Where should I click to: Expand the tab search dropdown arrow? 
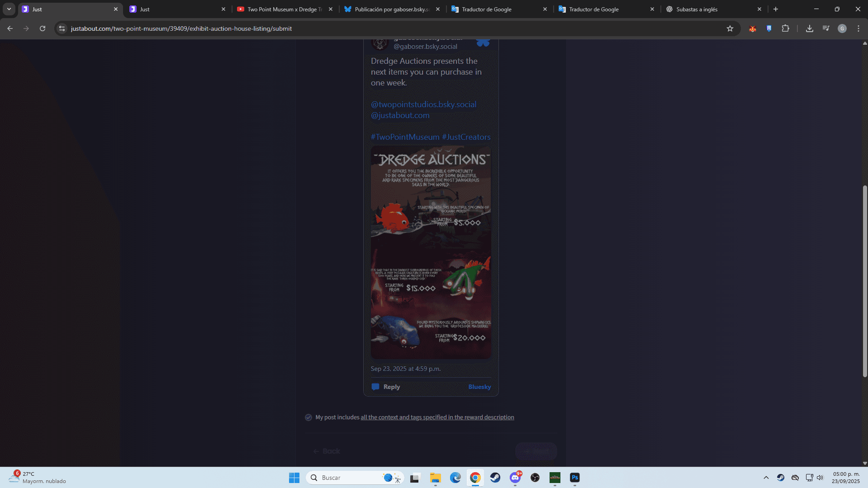(9, 9)
